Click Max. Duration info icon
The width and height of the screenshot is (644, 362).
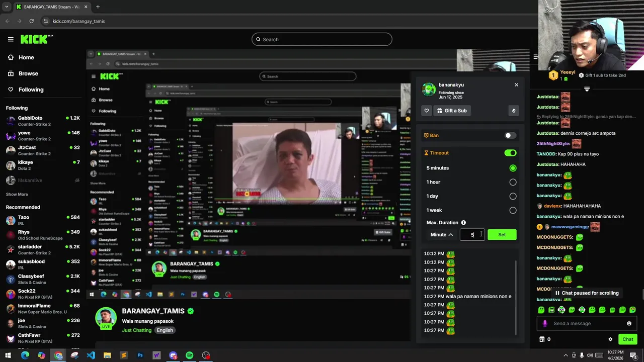click(x=463, y=223)
